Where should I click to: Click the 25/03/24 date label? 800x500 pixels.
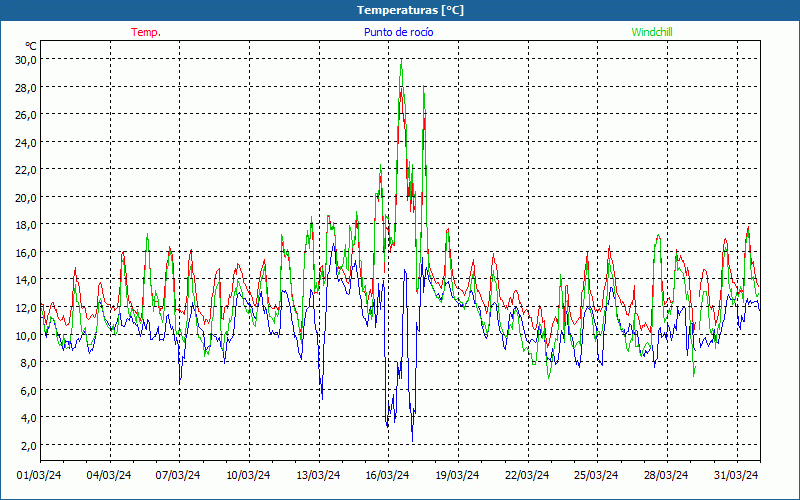596,475
